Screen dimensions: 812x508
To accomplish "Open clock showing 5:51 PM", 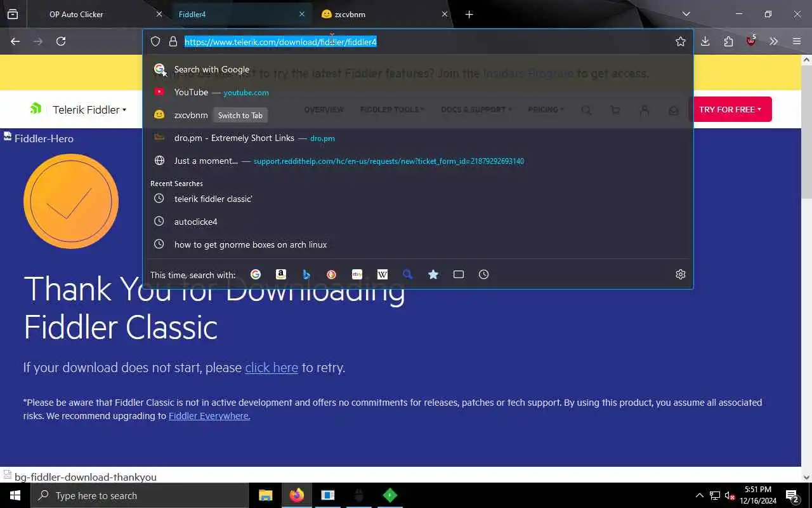I will (x=758, y=495).
